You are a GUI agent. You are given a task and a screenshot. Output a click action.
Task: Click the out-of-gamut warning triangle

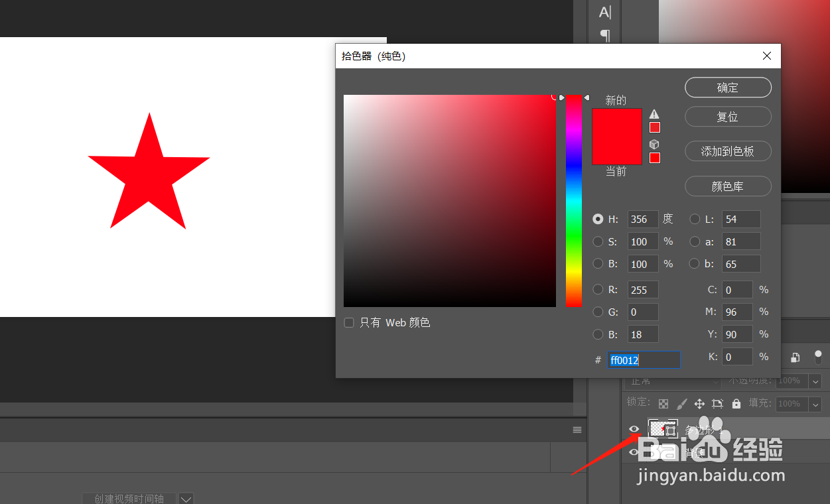point(654,114)
